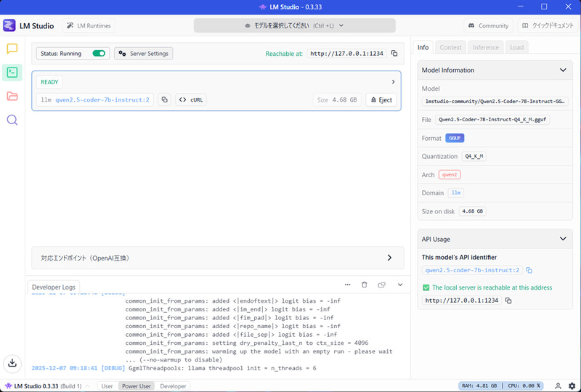Image resolution: width=581 pixels, height=392 pixels.
Task: Open the model selector dropdown
Action: coord(295,25)
